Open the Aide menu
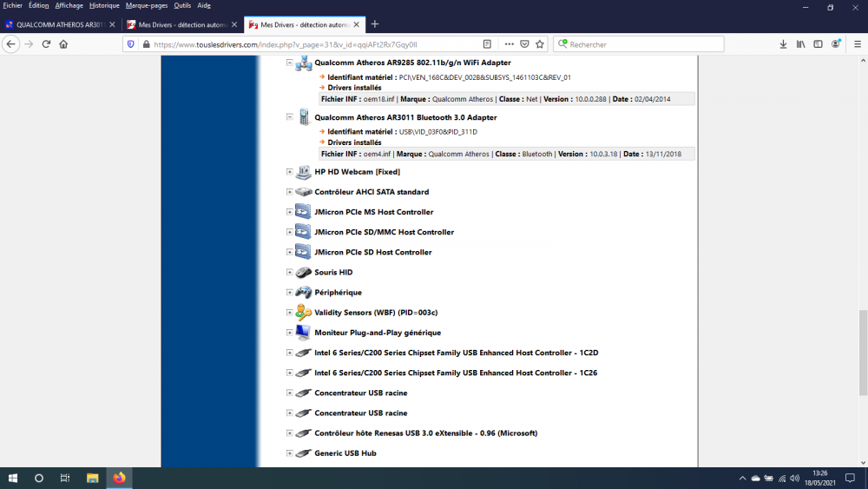Screen dimensions: 868x489 pos(204,5)
